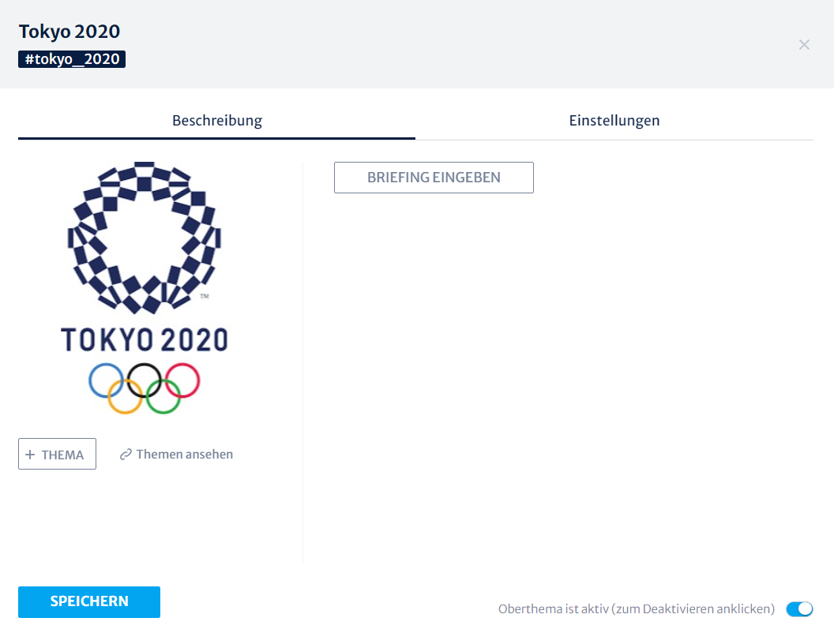Click the red Olympic ring

pos(182,380)
